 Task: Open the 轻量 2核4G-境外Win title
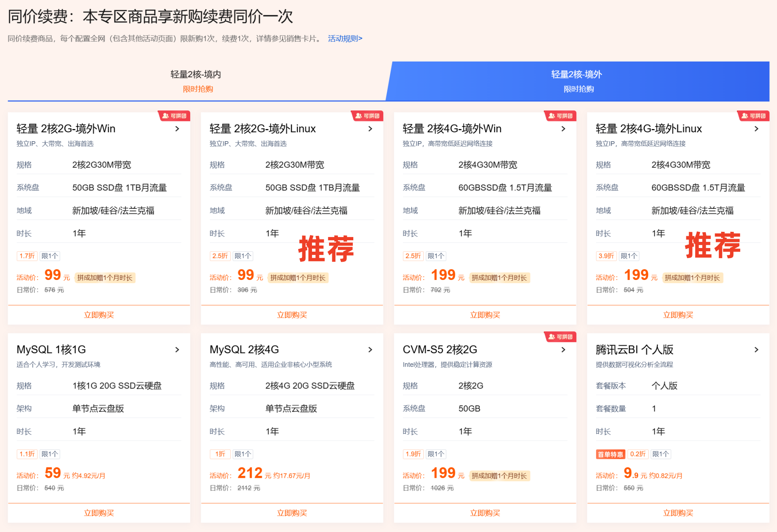click(x=452, y=129)
